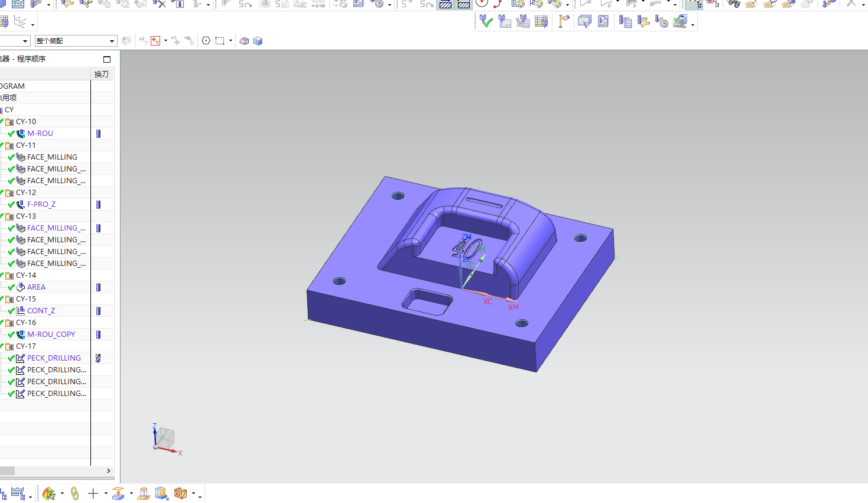
Task: Select the CY-13 program group
Action: click(x=26, y=216)
